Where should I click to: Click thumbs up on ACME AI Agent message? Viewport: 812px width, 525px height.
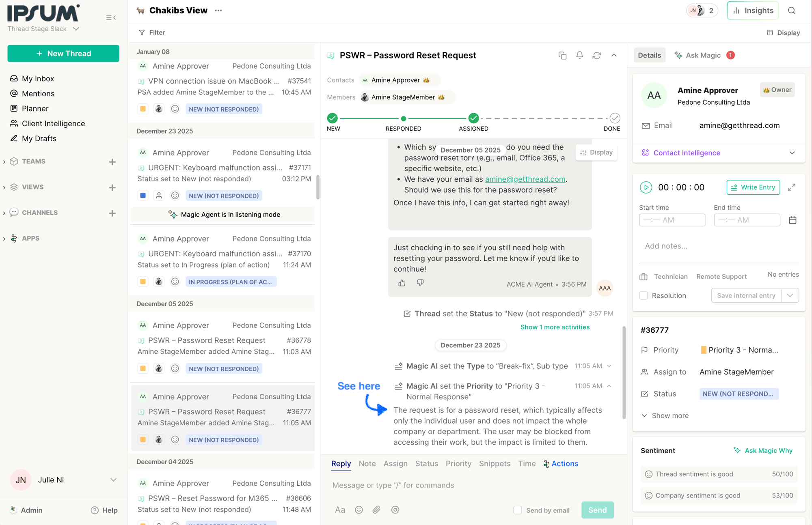tap(402, 283)
